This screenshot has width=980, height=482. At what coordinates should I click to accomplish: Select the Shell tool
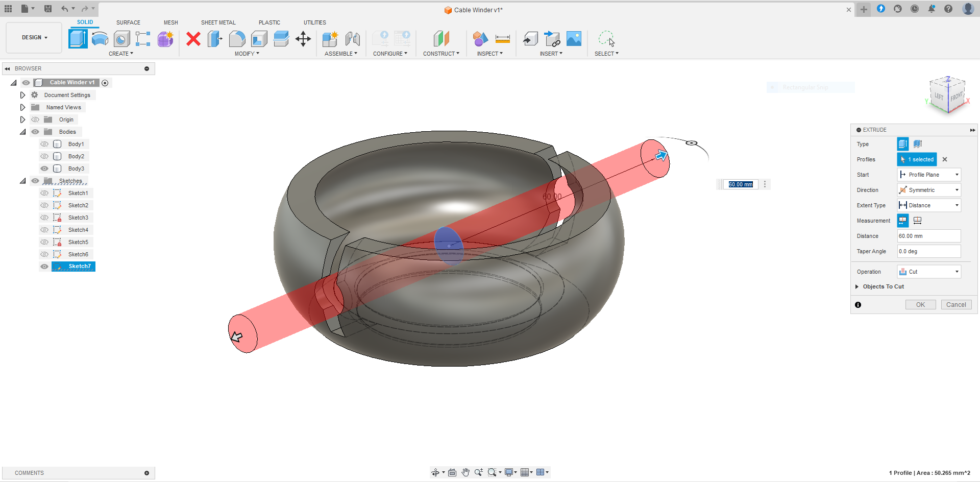pyautogui.click(x=259, y=39)
